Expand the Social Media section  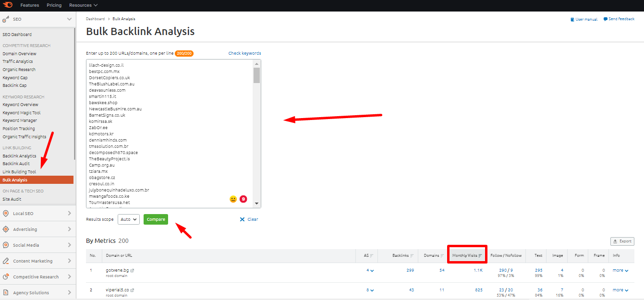point(69,245)
